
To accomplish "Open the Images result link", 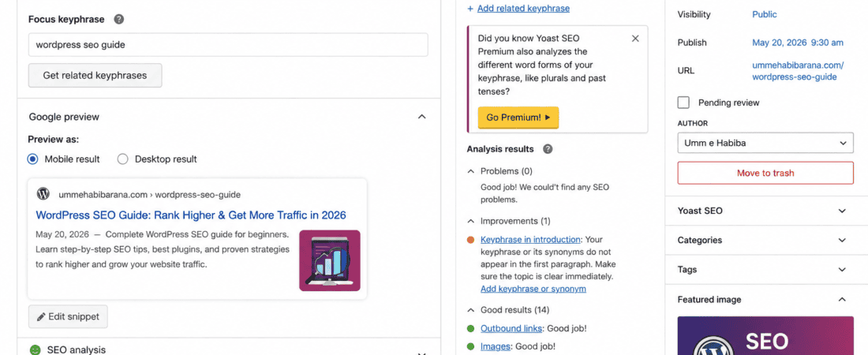I will (x=495, y=346).
